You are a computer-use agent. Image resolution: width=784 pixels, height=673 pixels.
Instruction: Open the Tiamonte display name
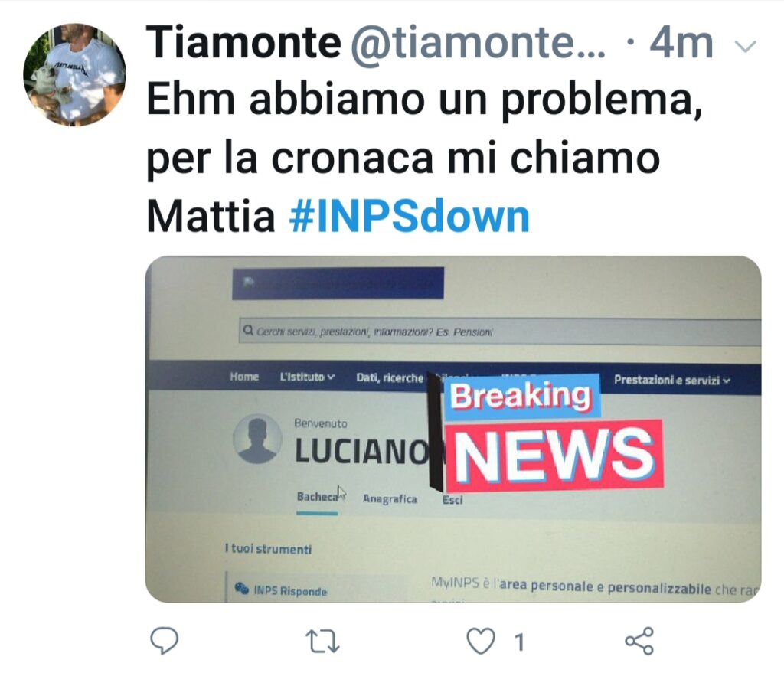pyautogui.click(x=243, y=43)
